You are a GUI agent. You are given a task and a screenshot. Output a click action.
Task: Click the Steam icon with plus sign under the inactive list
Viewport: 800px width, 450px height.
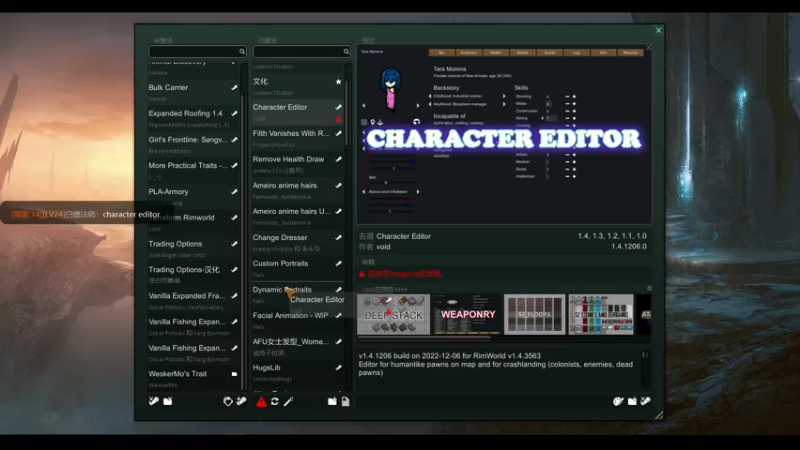241,402
